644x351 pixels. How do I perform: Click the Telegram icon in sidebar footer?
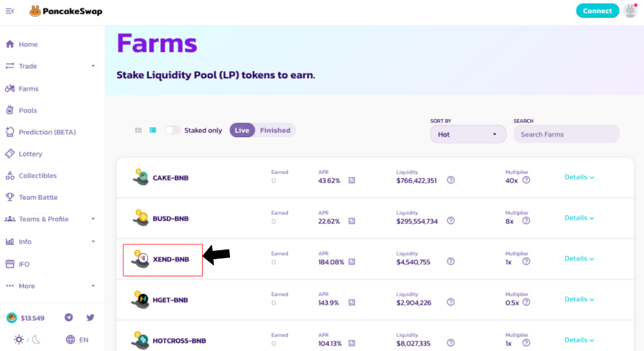[68, 317]
